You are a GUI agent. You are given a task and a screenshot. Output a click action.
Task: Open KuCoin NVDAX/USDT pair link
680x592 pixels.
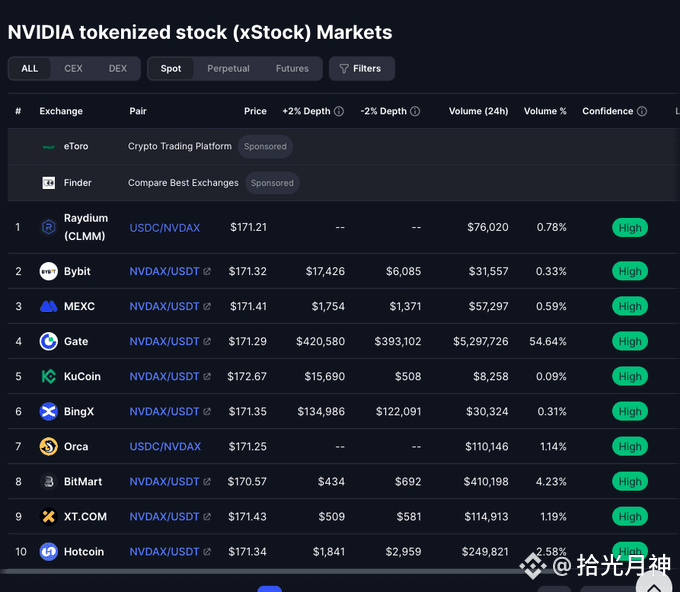click(164, 376)
